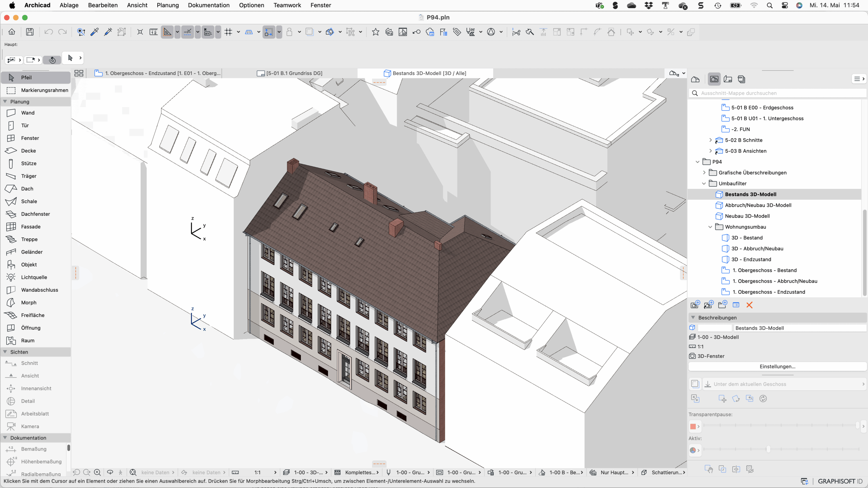The height and width of the screenshot is (488, 868).
Task: Toggle the snap guides button in toolbar
Action: pos(187,32)
